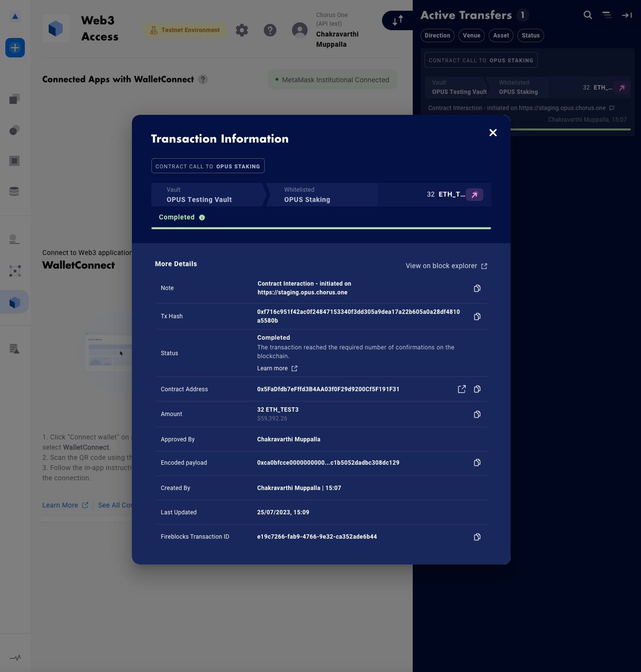Copy the Tx Hash value
This screenshot has height=672, width=641.
[x=477, y=316]
